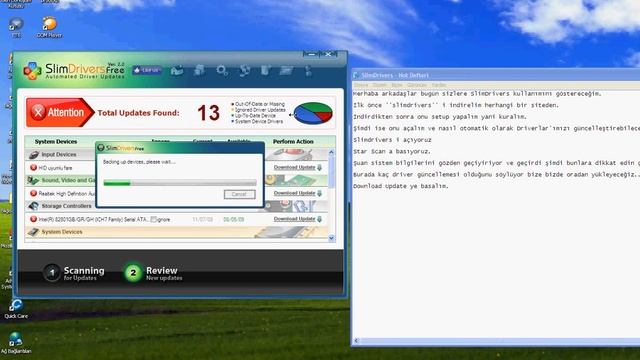The width and height of the screenshot is (640, 360).
Task: Click the total updates count 13
Action: click(209, 113)
